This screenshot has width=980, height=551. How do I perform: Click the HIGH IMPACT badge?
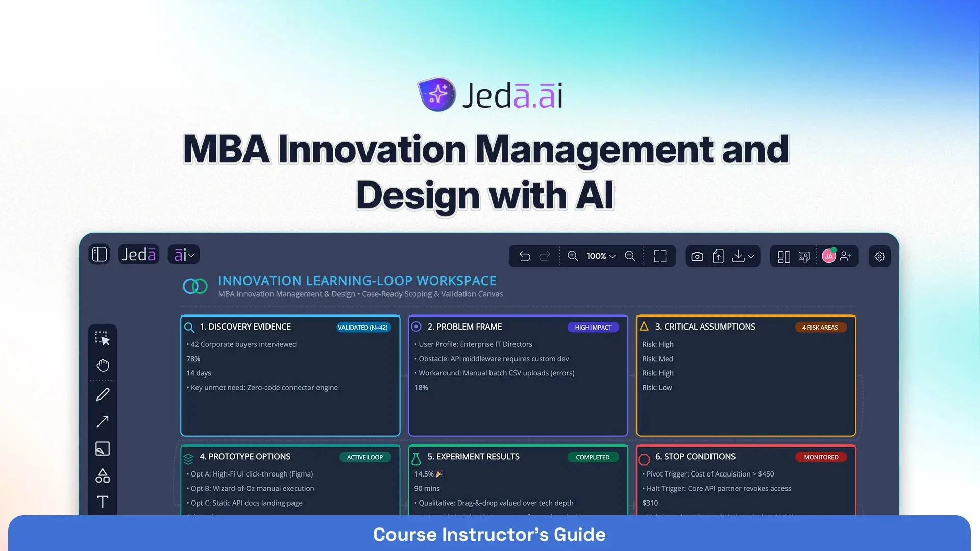click(593, 328)
